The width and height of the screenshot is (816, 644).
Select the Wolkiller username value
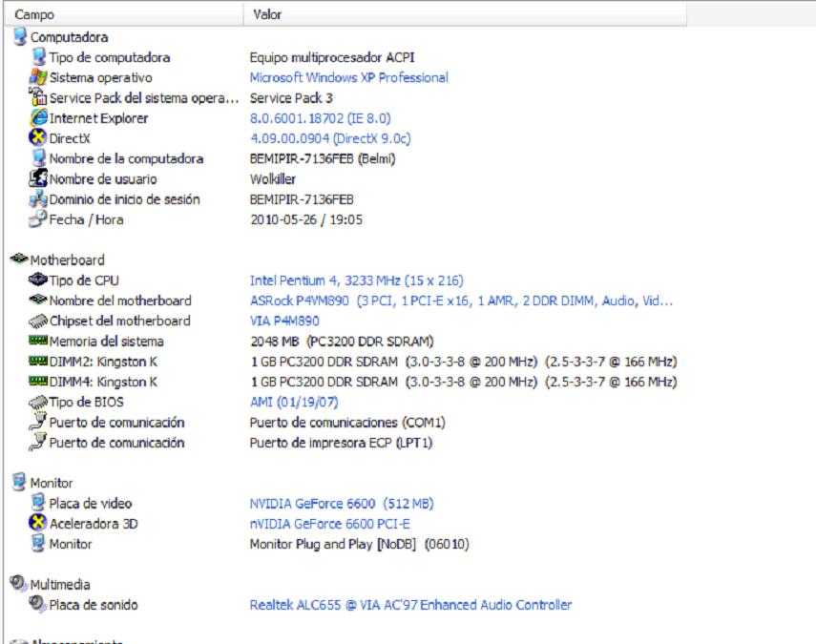273,179
